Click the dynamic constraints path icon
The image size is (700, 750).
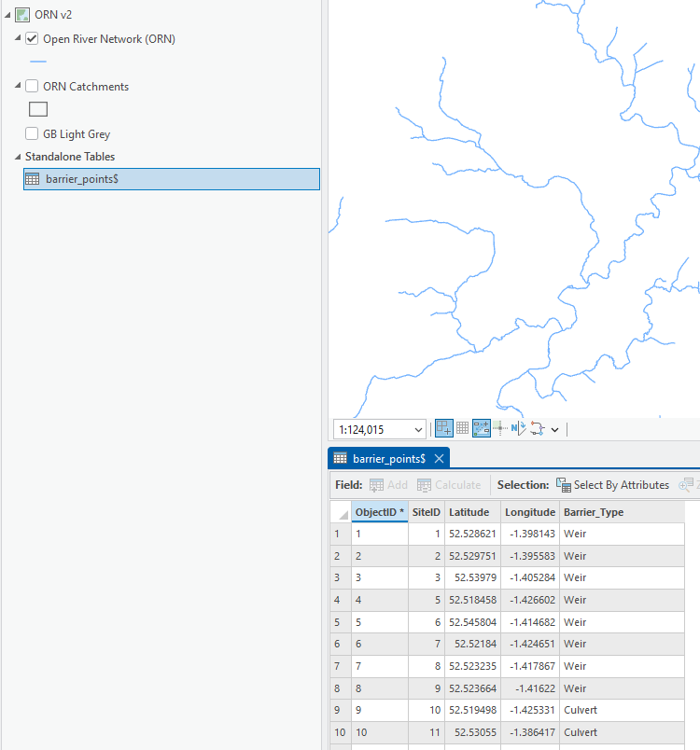538,429
